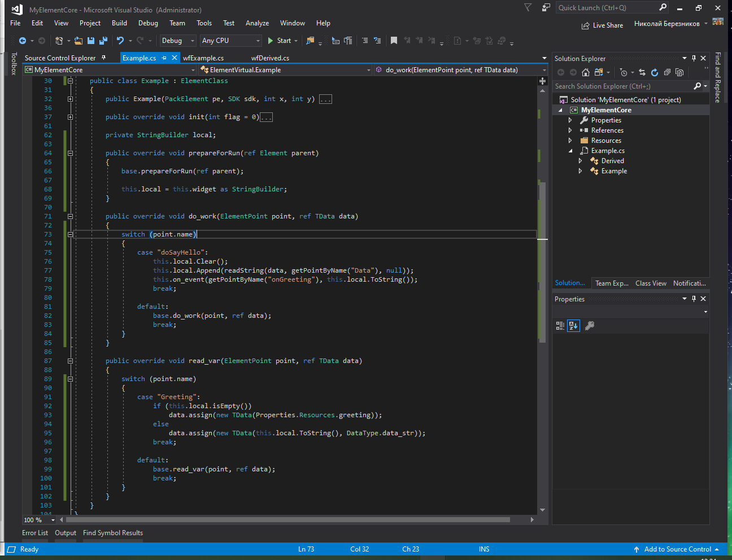Open the Build menu

[x=119, y=23]
